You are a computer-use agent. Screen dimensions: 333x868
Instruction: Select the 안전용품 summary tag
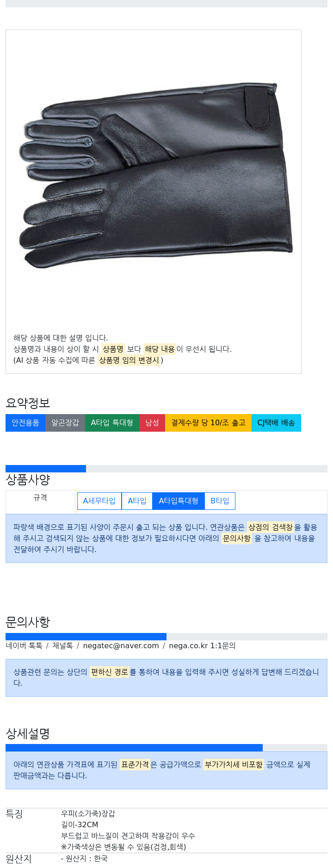click(x=25, y=423)
